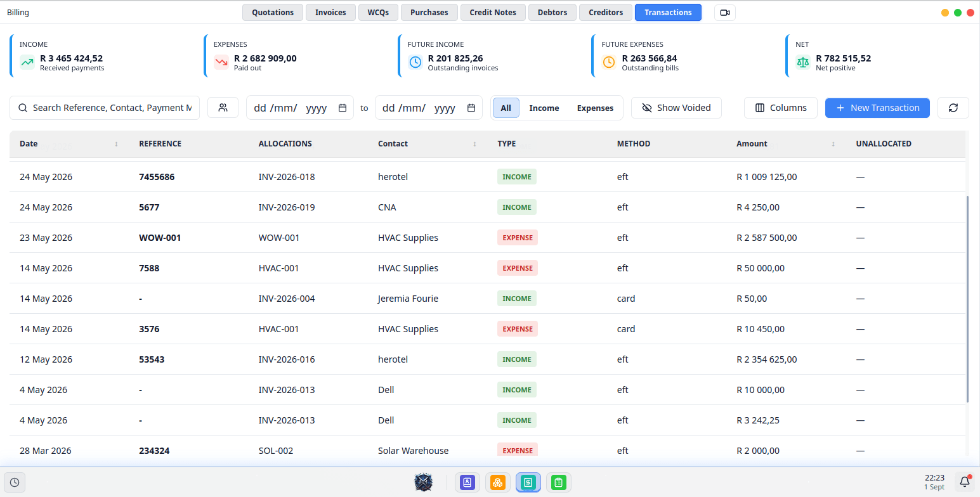This screenshot has height=497, width=980.
Task: Click the refresh transactions icon
Action: coord(953,108)
